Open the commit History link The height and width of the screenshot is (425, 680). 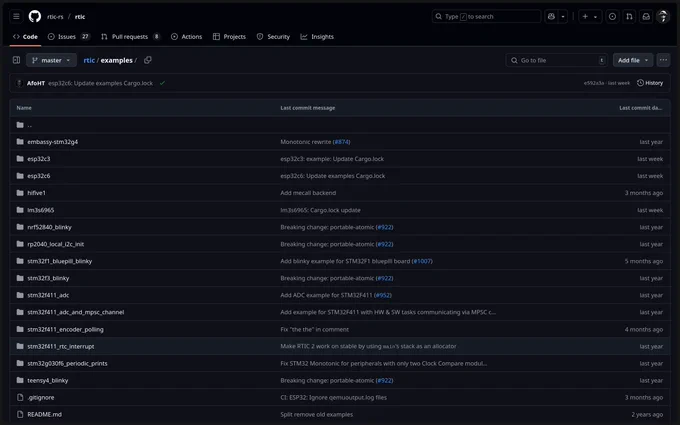[650, 83]
